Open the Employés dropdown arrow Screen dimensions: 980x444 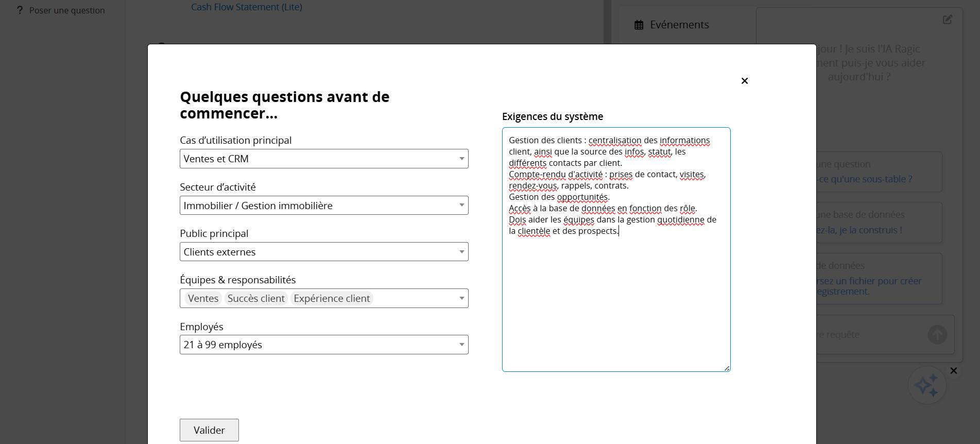[x=461, y=345]
